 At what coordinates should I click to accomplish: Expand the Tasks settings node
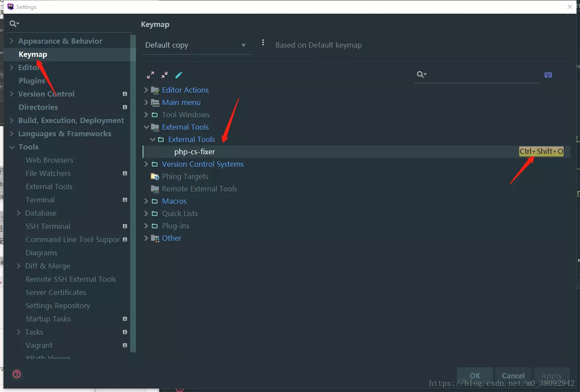click(x=19, y=332)
